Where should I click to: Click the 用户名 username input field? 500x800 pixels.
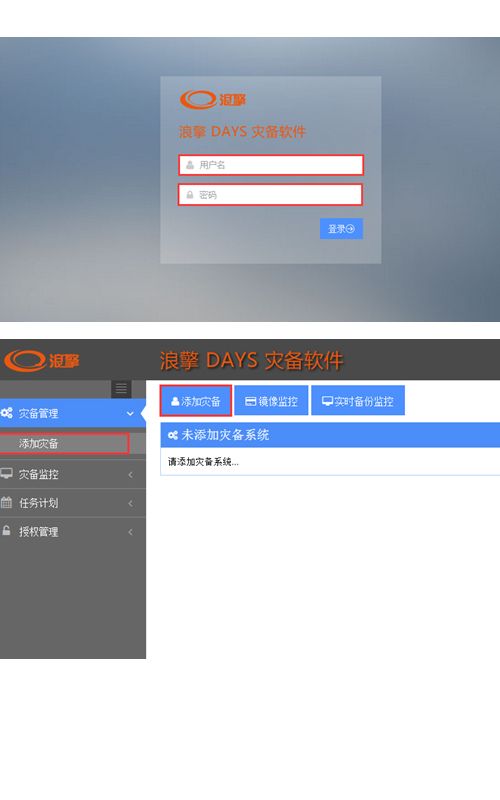point(270,165)
